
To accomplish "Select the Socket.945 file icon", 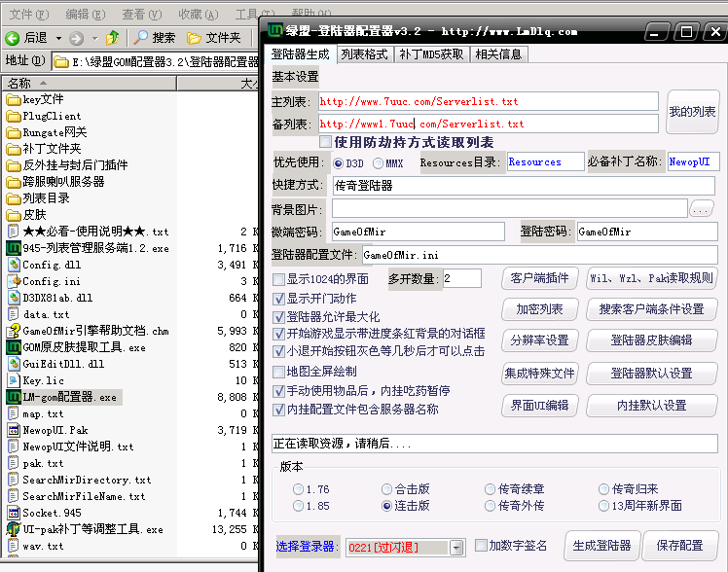I will tap(14, 513).
